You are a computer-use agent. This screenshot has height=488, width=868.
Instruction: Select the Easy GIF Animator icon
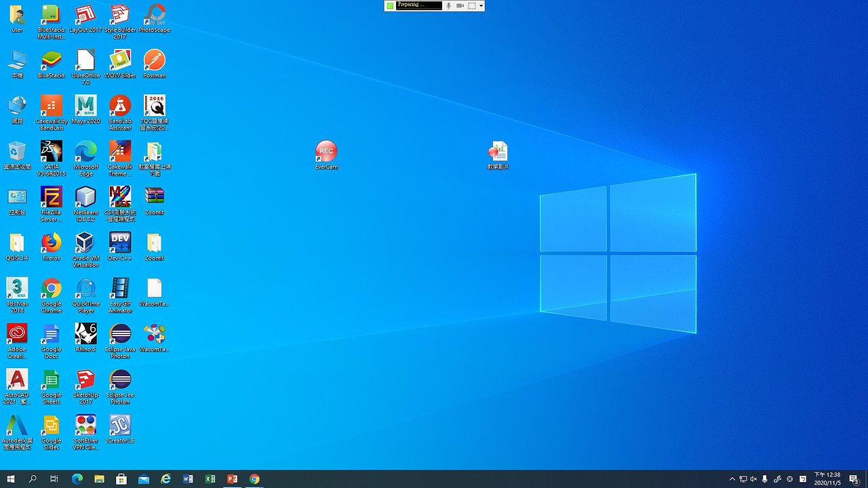pos(120,295)
